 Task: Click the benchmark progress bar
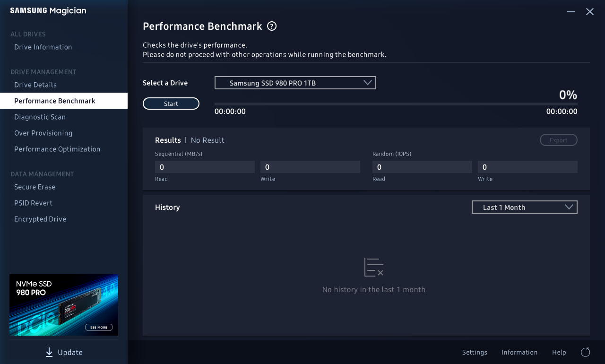click(x=396, y=104)
